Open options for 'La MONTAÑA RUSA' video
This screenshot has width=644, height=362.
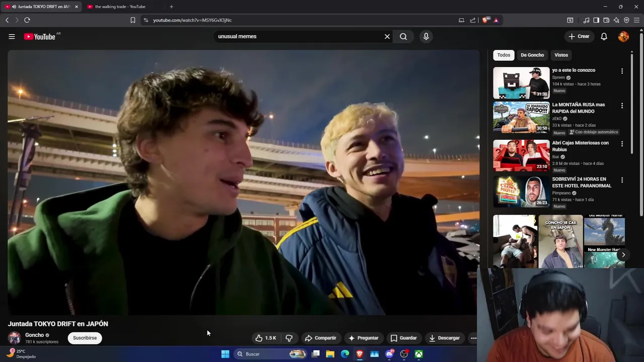(x=622, y=106)
